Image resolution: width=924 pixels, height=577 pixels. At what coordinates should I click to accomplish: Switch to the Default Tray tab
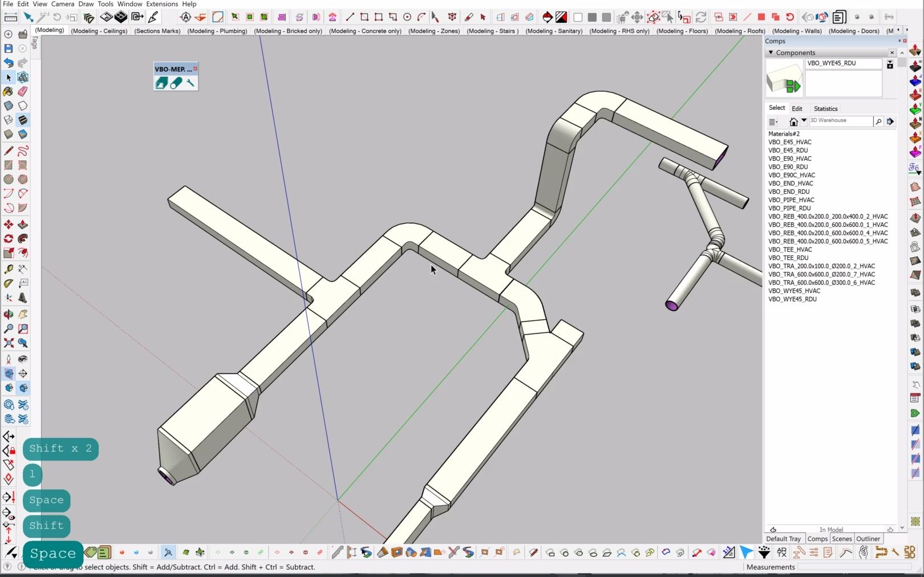(x=784, y=539)
